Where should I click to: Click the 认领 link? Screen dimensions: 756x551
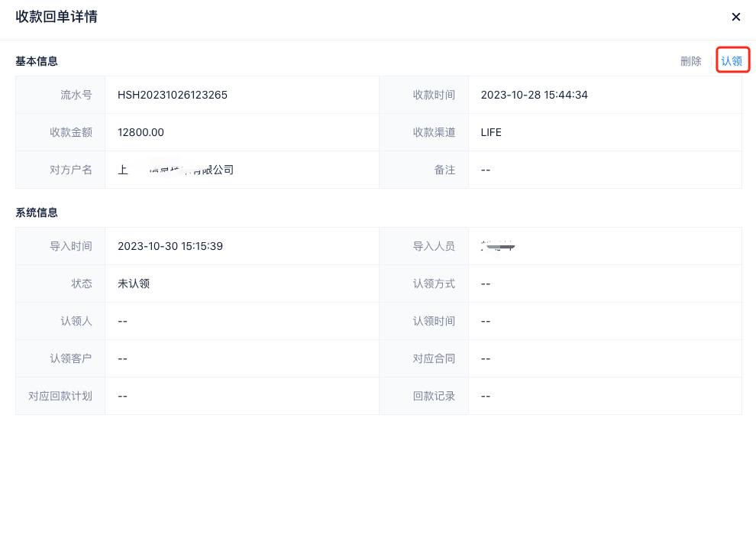point(732,61)
